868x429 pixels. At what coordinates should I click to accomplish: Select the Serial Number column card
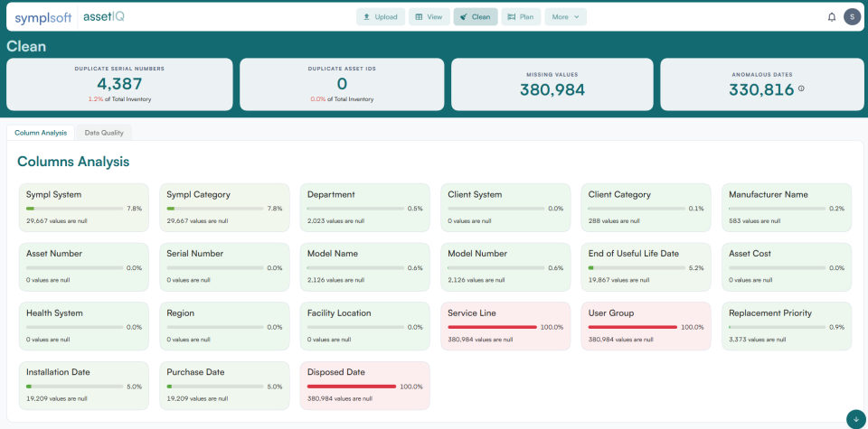(x=224, y=267)
